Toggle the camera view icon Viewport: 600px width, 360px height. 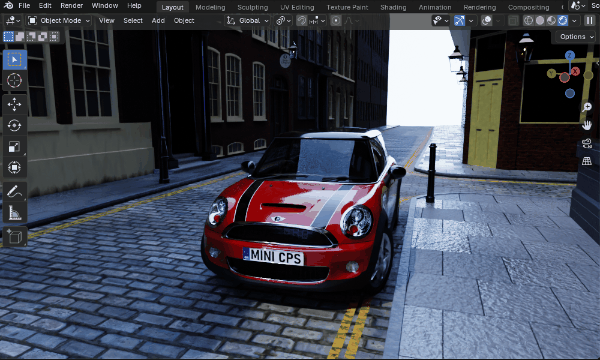[587, 143]
